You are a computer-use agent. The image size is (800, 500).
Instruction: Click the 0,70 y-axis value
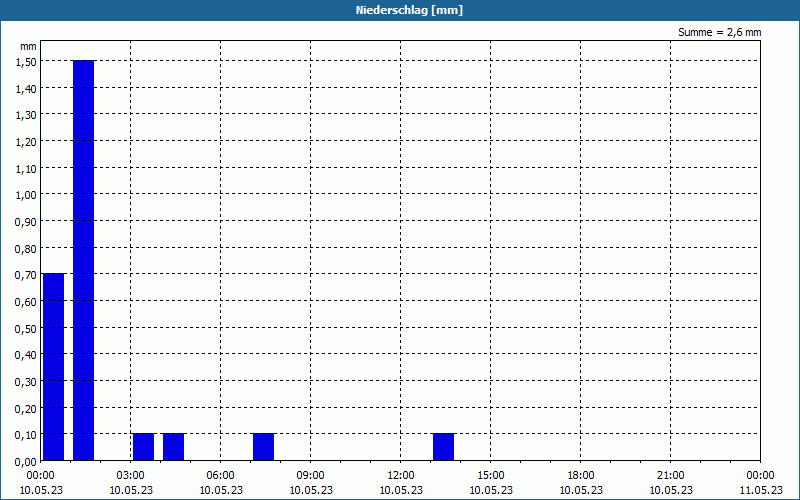coord(26,275)
